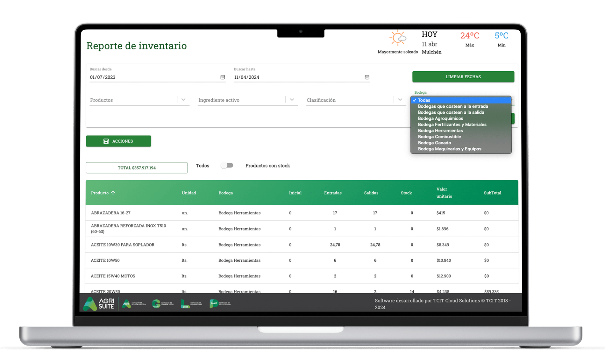Image resolution: width=605 pixels, height=364 pixels.
Task: Sort by the Stock column header
Action: 406,193
